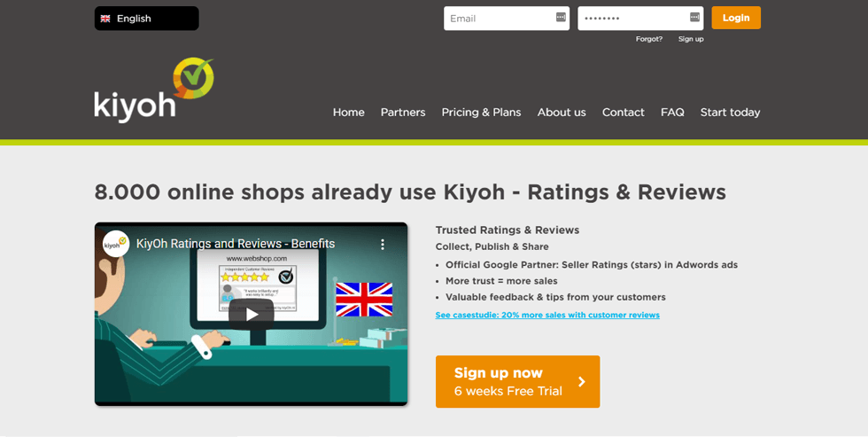Open the Partners page

403,113
